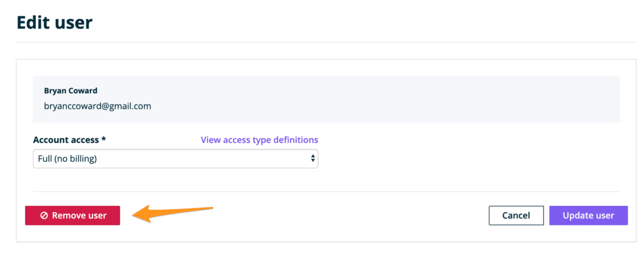Click the word "definitions" in the access link
Screen dimensions: 644x253
click(x=295, y=140)
